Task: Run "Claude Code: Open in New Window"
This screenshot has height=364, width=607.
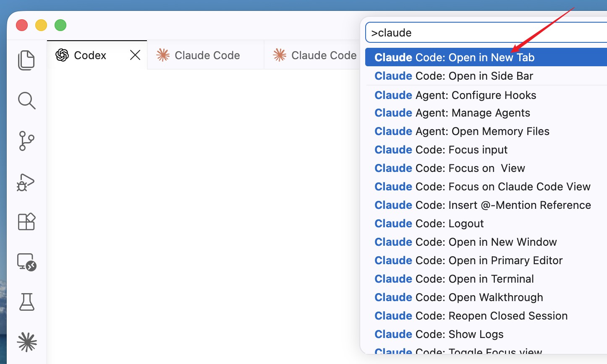Action: pos(486,242)
